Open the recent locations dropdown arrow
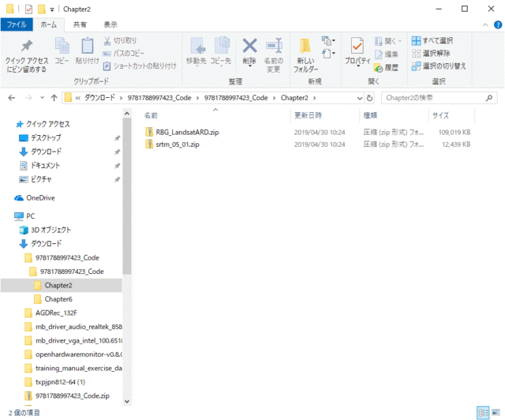Screen dimensions: 505x420 (x=41, y=98)
